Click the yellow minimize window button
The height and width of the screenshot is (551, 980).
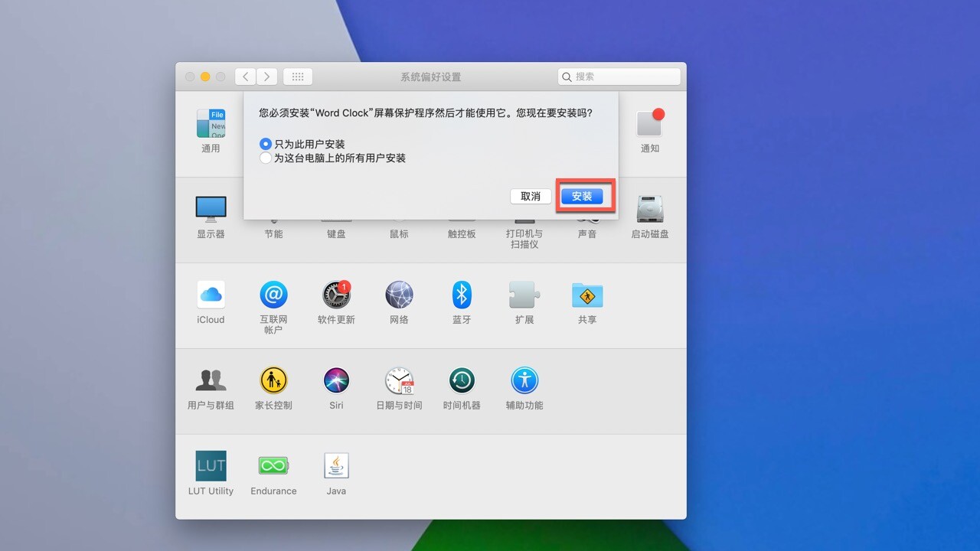point(205,77)
